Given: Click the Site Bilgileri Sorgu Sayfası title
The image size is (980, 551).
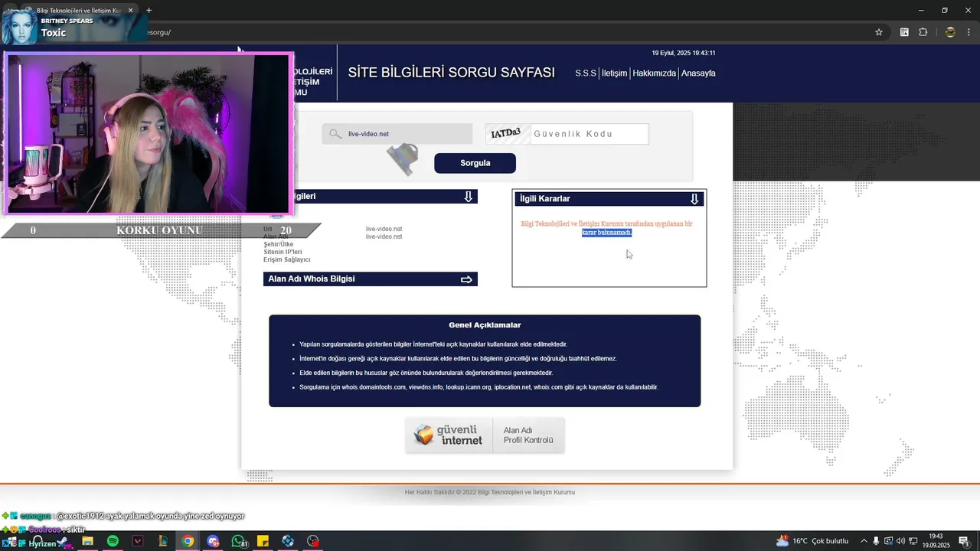Looking at the screenshot, I should click(x=451, y=73).
